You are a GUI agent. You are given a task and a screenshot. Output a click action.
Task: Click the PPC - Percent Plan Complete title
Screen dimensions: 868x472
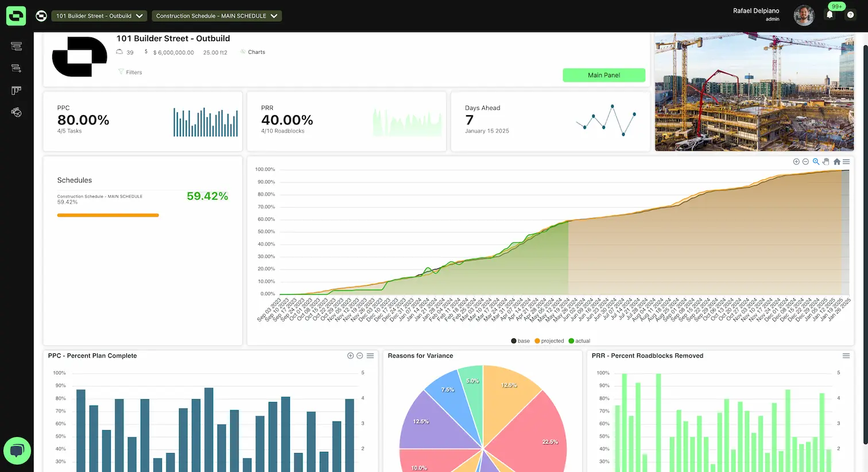coord(92,356)
